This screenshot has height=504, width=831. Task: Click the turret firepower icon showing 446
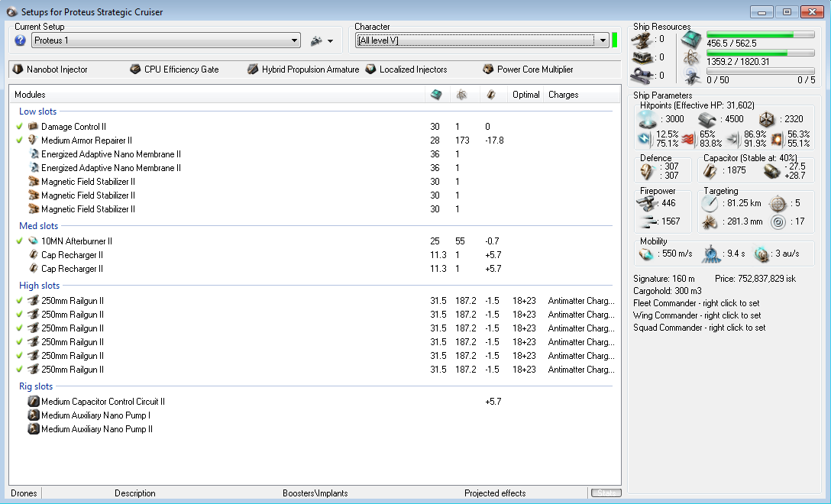(x=647, y=203)
